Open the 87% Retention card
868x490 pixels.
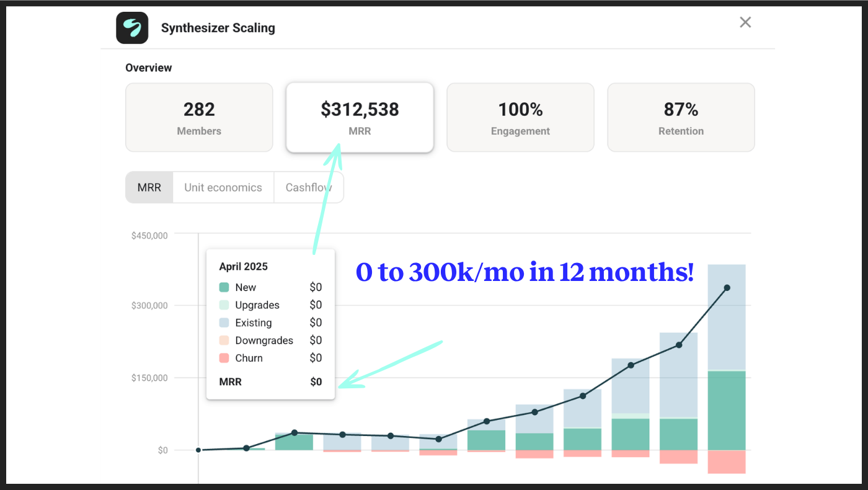pyautogui.click(x=681, y=117)
